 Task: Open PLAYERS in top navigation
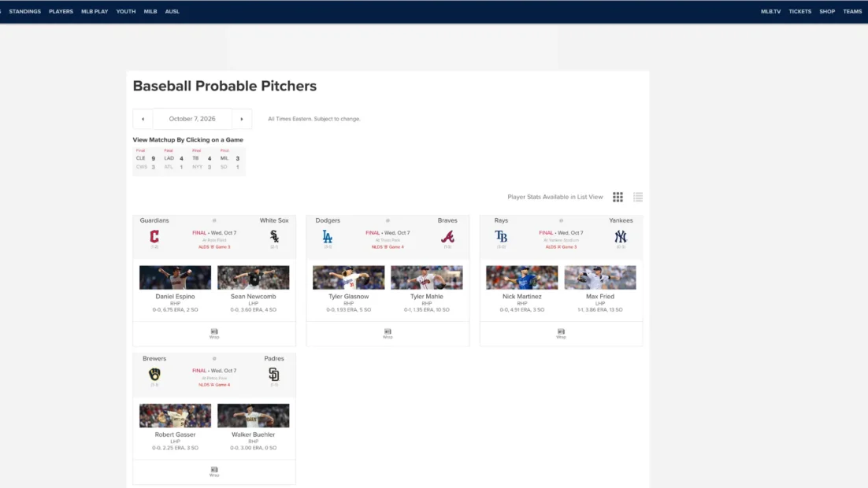coord(61,12)
